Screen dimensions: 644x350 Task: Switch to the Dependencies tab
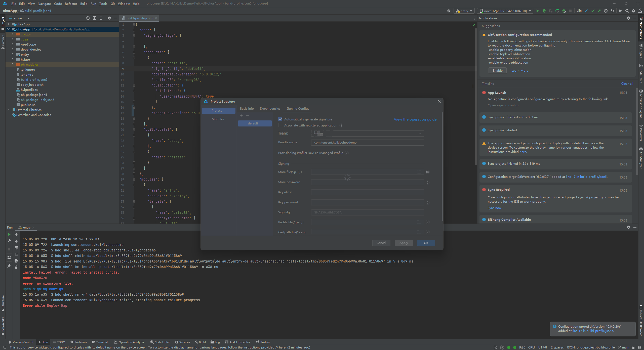[270, 108]
